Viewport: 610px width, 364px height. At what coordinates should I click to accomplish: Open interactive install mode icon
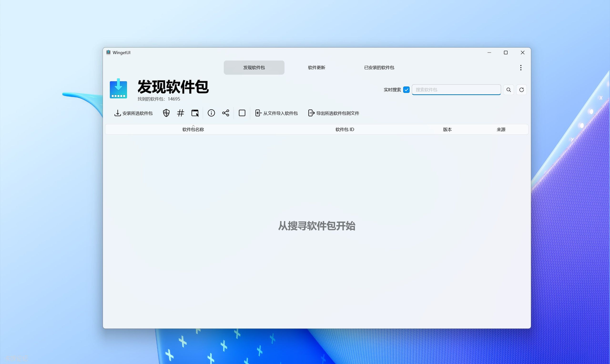pos(195,113)
